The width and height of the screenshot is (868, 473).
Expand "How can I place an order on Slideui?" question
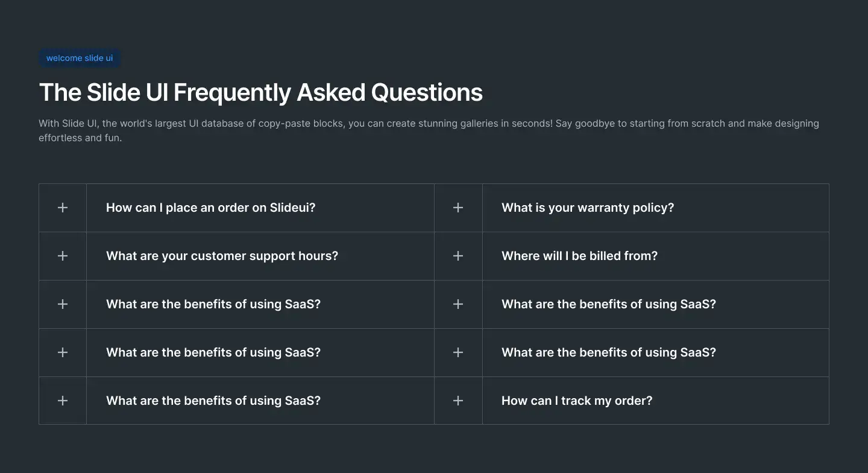tap(211, 208)
